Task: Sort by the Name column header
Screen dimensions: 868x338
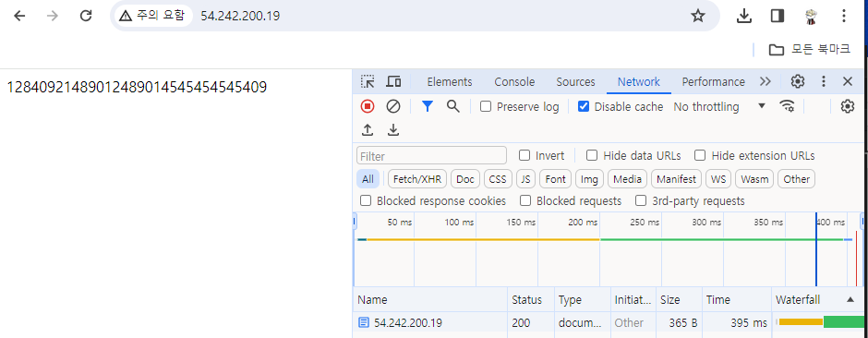Action: [430, 300]
